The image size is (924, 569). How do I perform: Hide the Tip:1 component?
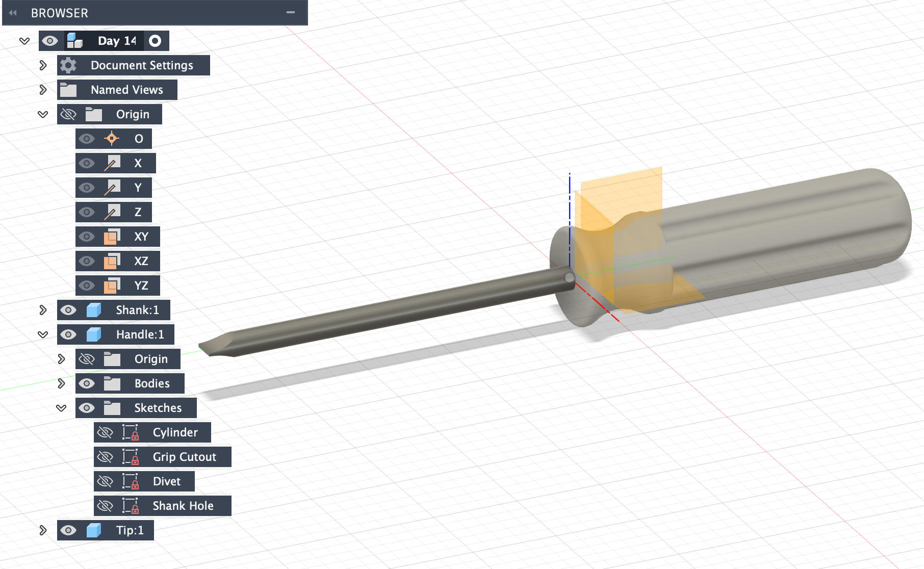pyautogui.click(x=68, y=530)
